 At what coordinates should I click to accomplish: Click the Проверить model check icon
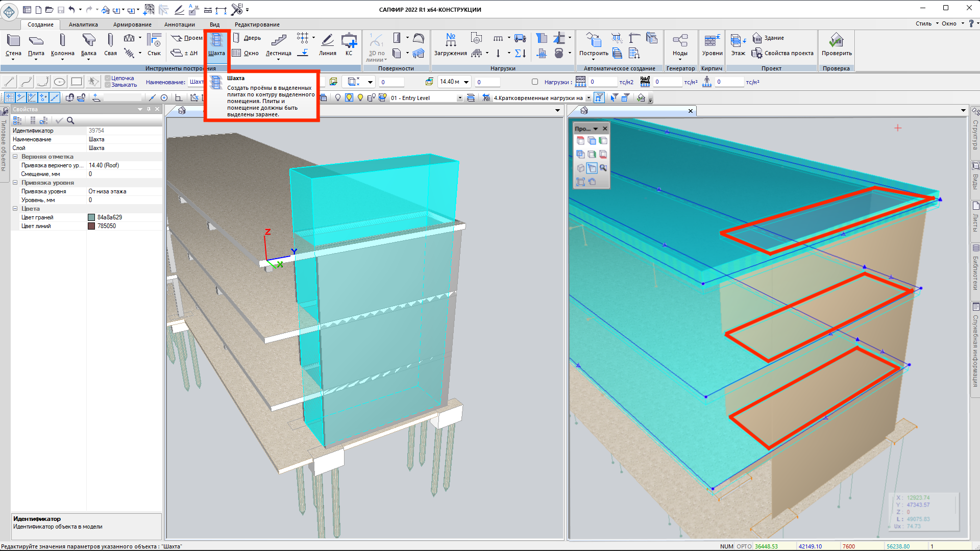(836, 44)
